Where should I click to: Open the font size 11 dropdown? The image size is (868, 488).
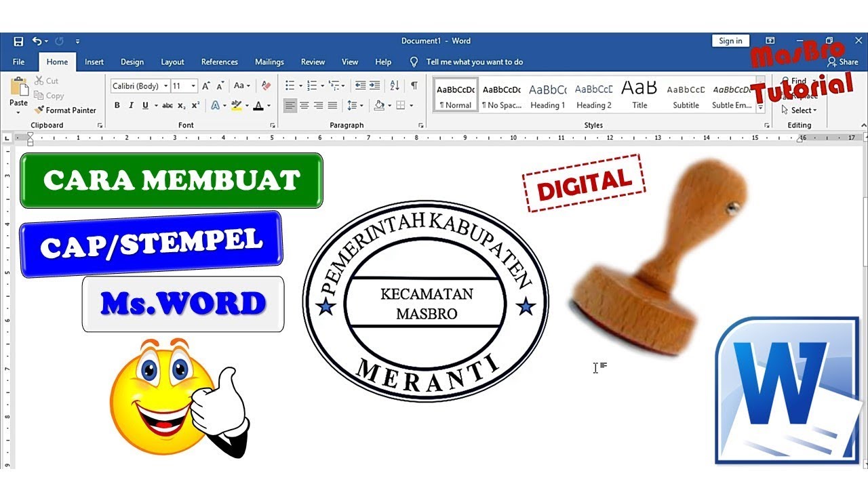tap(194, 86)
